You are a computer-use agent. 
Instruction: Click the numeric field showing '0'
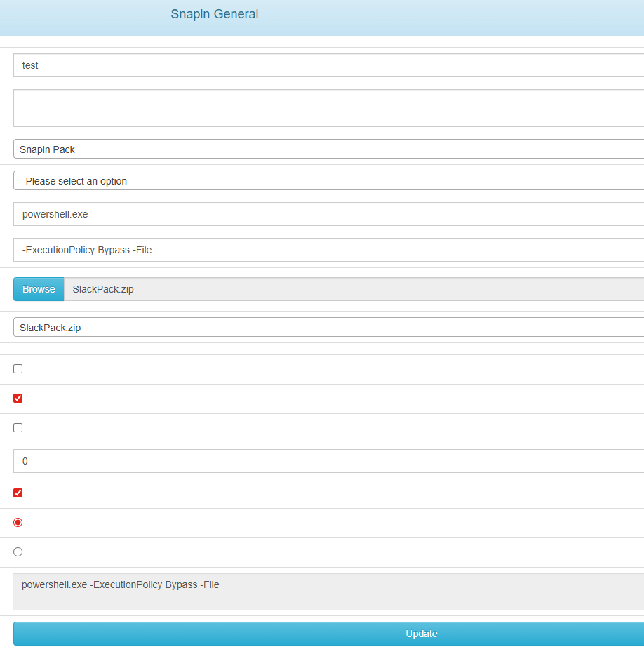(328, 461)
